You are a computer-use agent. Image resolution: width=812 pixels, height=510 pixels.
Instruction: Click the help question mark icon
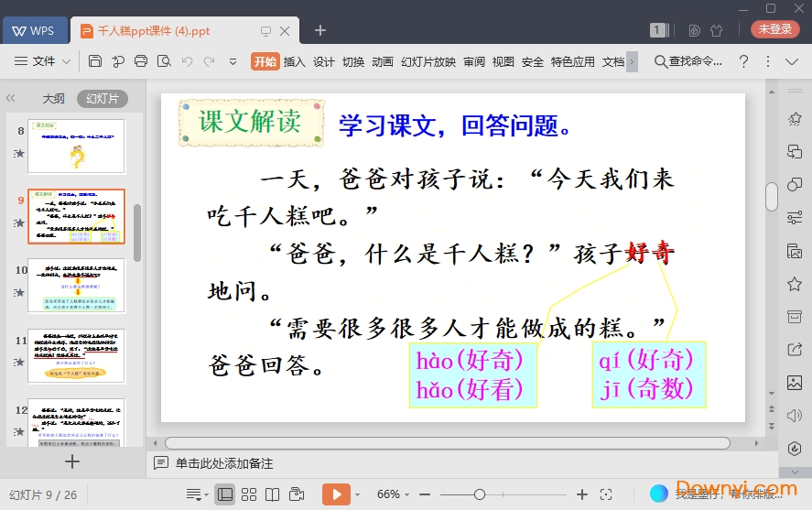[743, 61]
